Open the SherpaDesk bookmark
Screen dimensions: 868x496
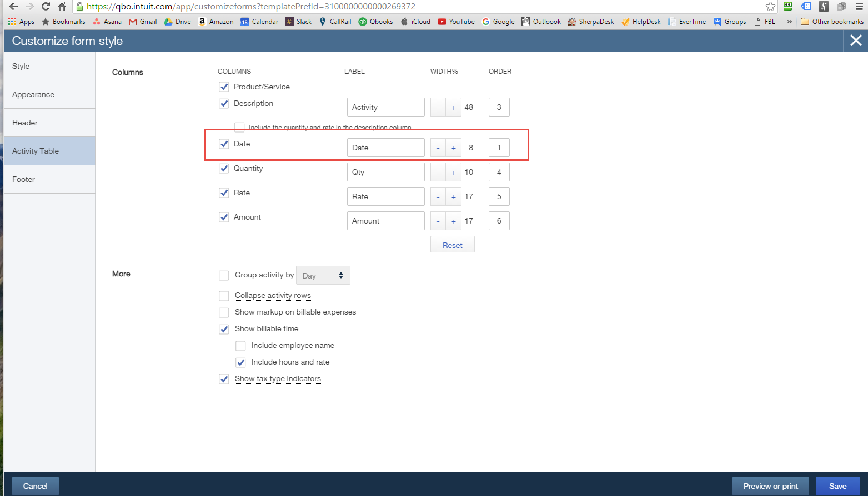click(x=590, y=21)
